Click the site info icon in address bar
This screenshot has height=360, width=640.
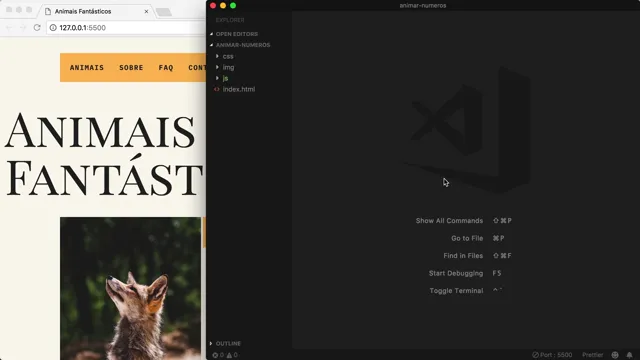pos(53,27)
